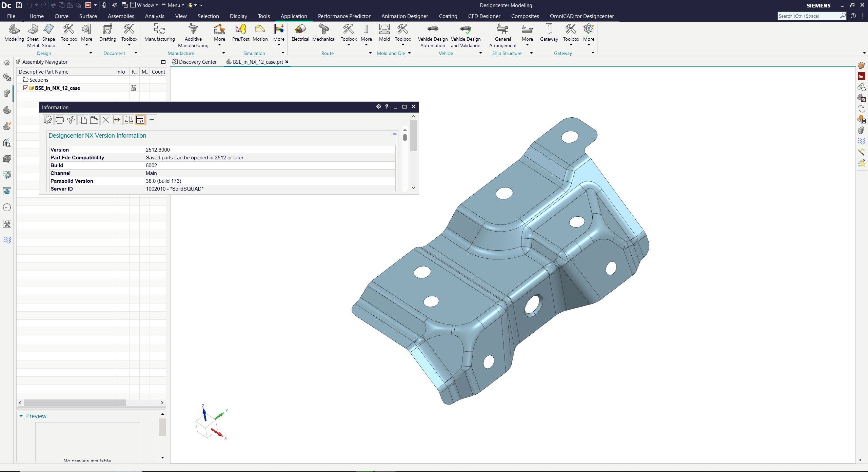Launch the Mold application
This screenshot has height=472, width=868.
click(384, 33)
